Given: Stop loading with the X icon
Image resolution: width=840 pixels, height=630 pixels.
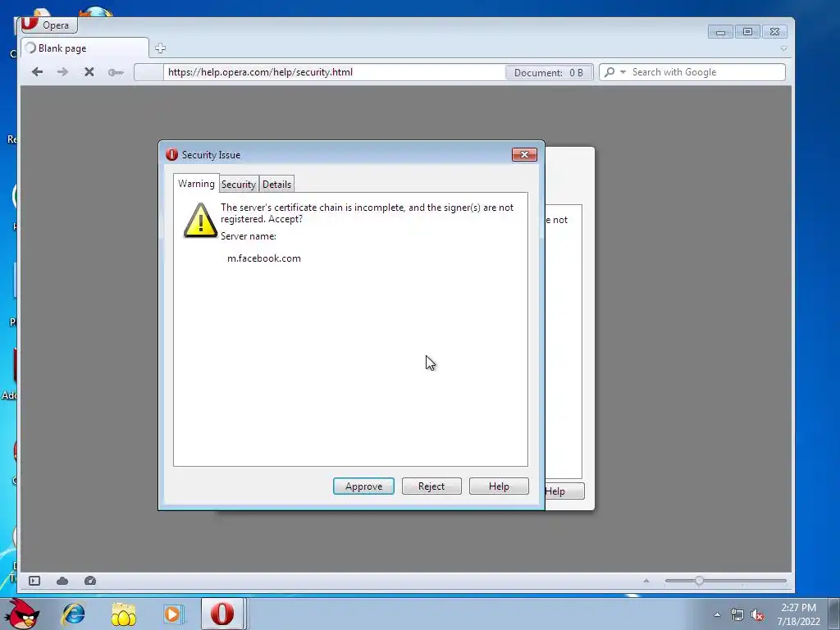Looking at the screenshot, I should (89, 72).
